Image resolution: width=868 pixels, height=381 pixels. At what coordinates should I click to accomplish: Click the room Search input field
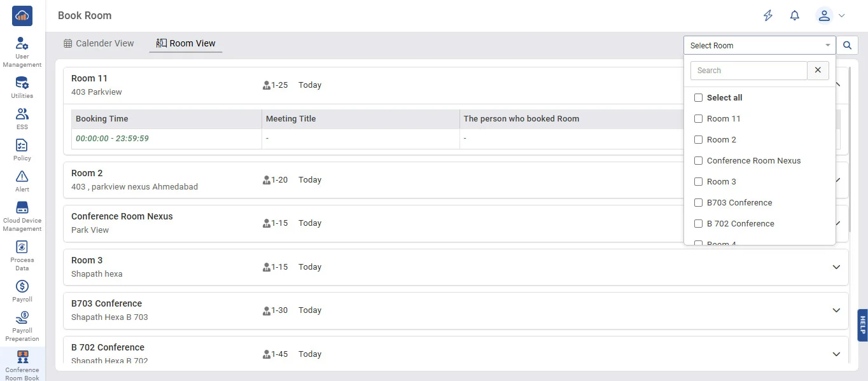pyautogui.click(x=748, y=71)
